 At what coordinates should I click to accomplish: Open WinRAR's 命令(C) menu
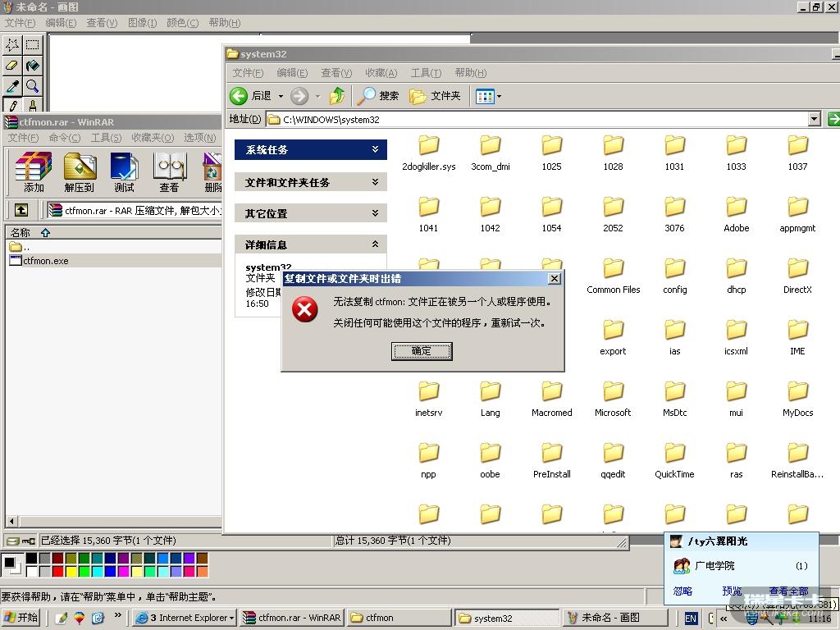coord(64,138)
